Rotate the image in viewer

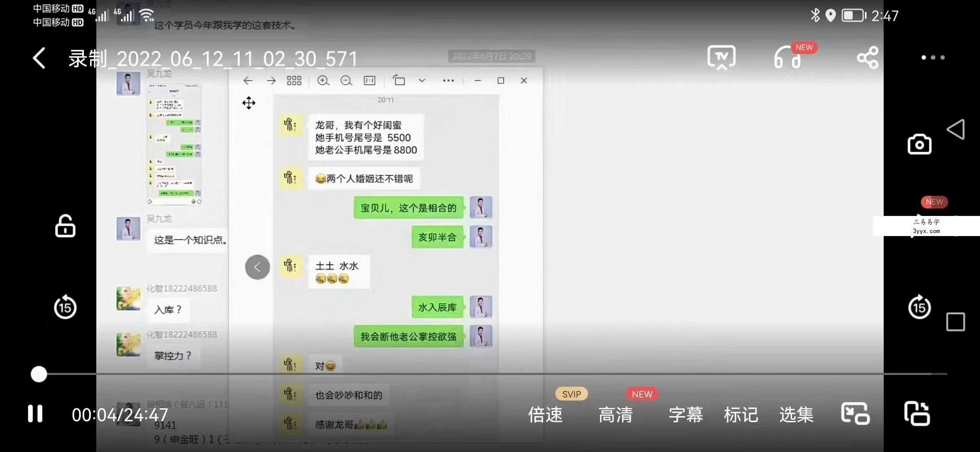tap(399, 80)
